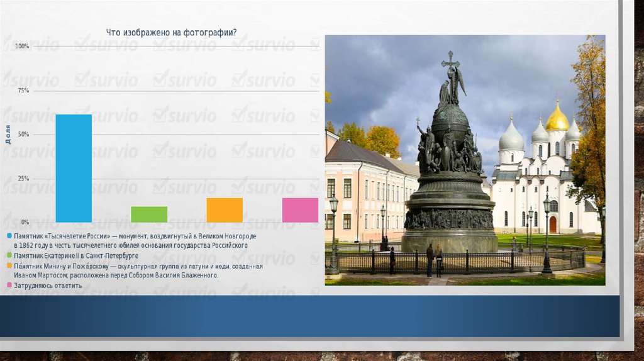Click the green legend color dot
Viewport: 644px width, 361px height.
[x=9, y=256]
